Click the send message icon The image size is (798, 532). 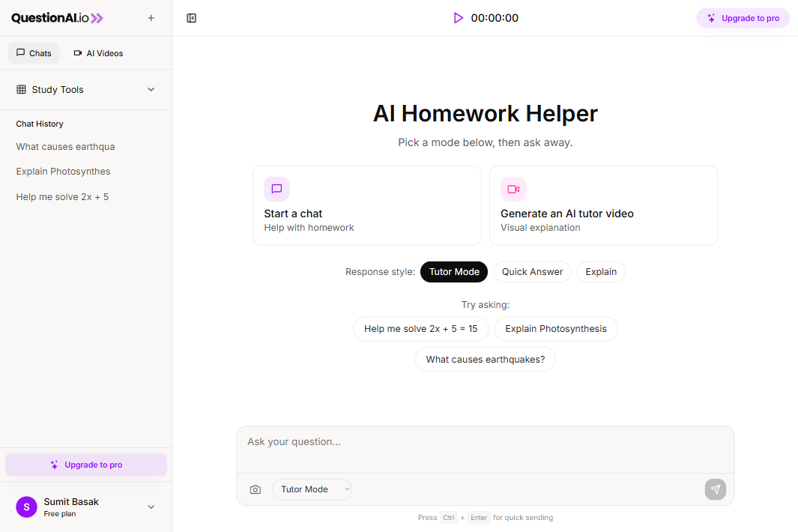tap(716, 489)
